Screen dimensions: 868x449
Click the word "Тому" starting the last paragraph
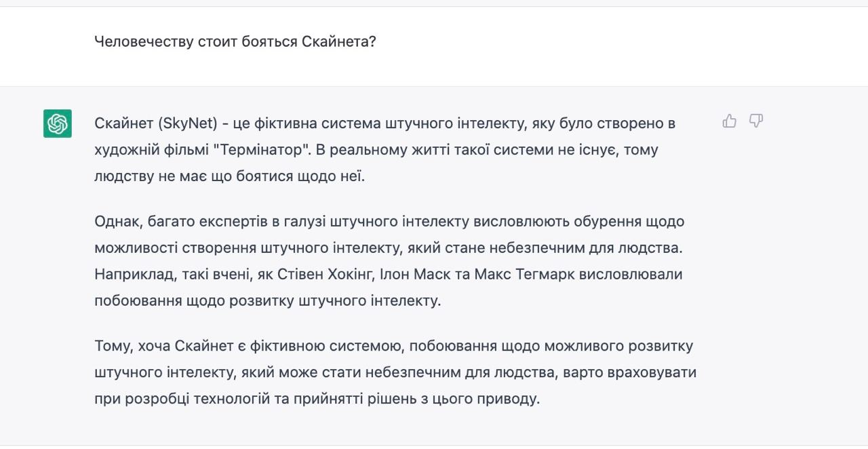(113, 347)
